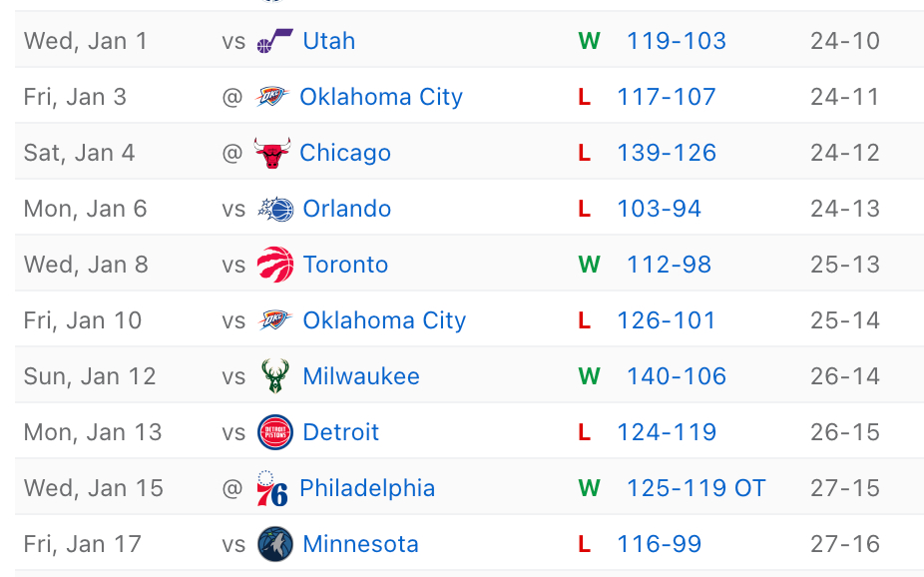924x577 pixels.
Task: Click the Toronto Raptors logo
Action: pyautogui.click(x=274, y=265)
